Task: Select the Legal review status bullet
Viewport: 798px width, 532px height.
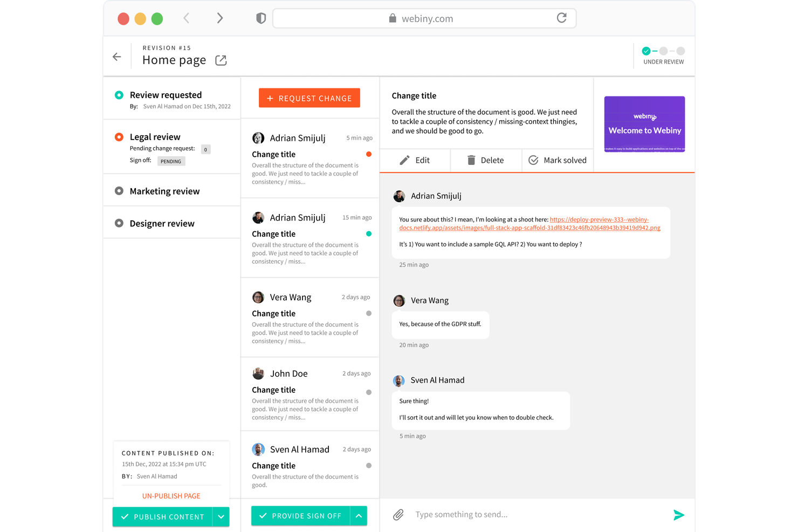Action: pyautogui.click(x=119, y=136)
